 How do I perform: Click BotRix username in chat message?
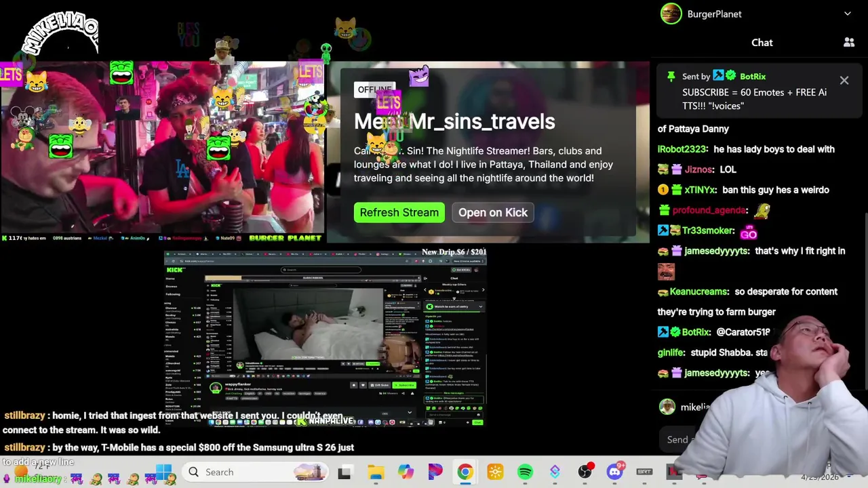click(x=696, y=332)
